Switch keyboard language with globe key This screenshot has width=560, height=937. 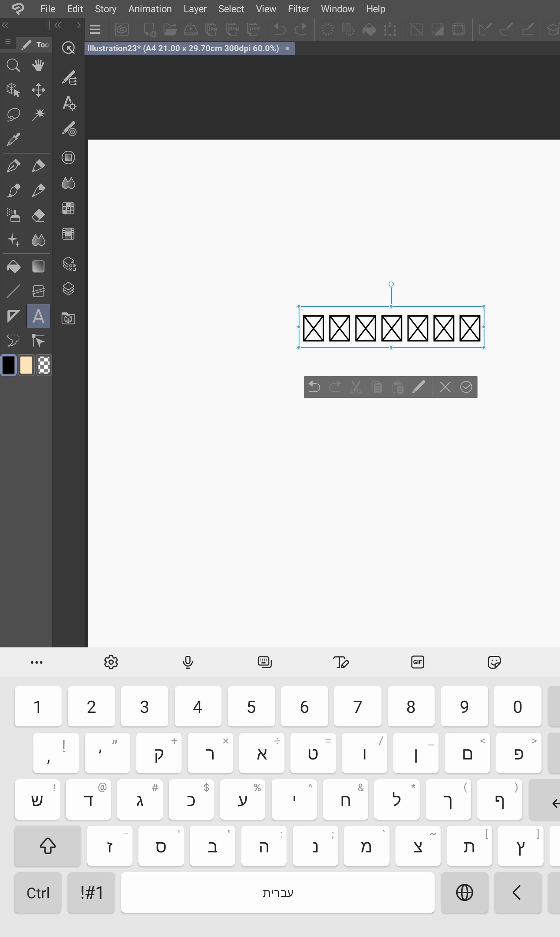click(x=465, y=892)
